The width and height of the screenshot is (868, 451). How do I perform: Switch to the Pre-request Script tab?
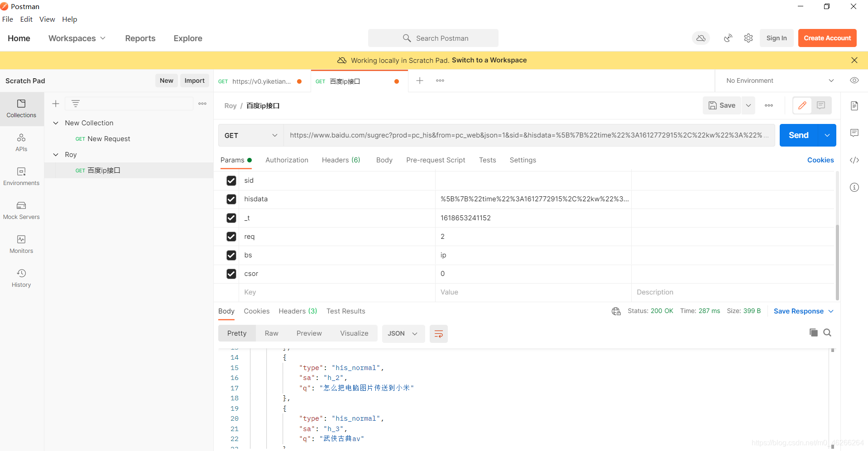(436, 160)
